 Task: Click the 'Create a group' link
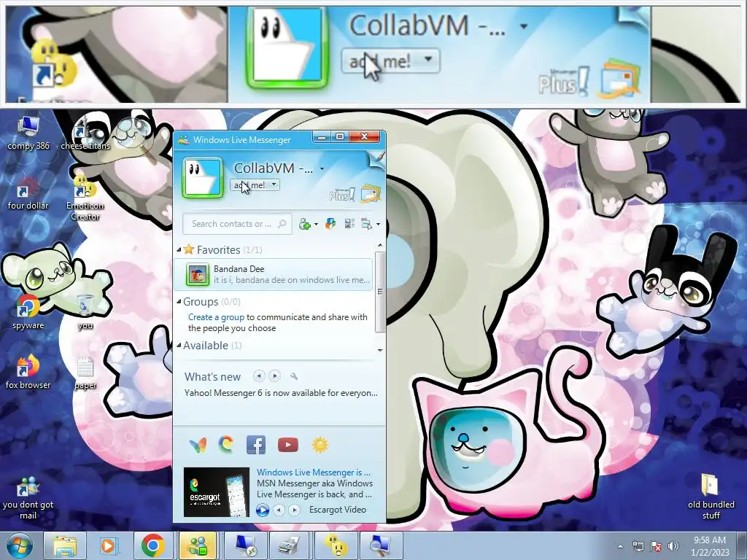tap(216, 317)
